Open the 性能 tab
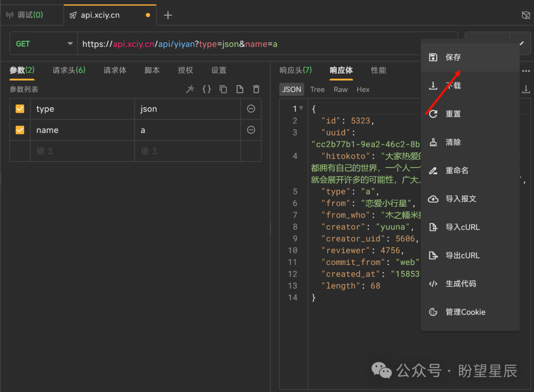Viewport: 534px width, 392px height. [378, 70]
